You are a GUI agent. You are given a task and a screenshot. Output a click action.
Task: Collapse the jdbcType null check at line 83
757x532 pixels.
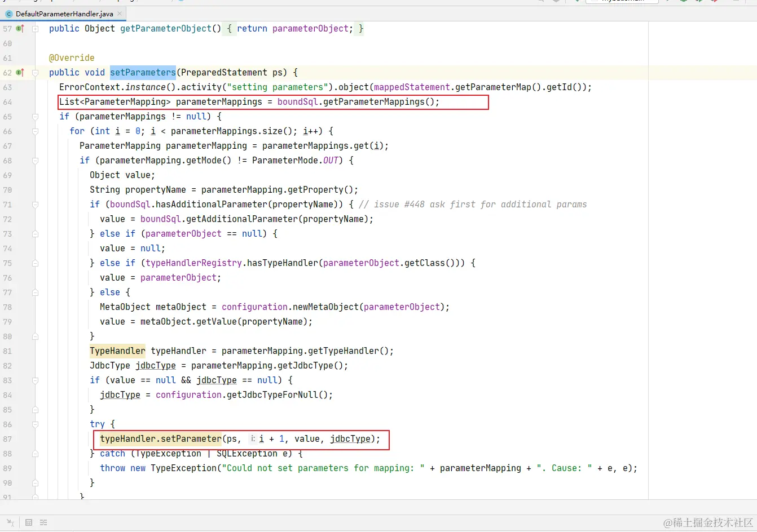point(36,380)
